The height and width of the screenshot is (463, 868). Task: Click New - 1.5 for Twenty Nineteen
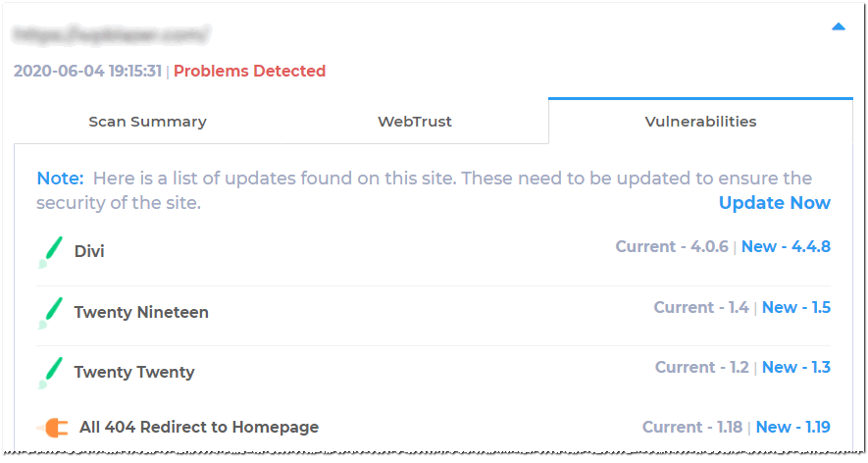pos(796,307)
